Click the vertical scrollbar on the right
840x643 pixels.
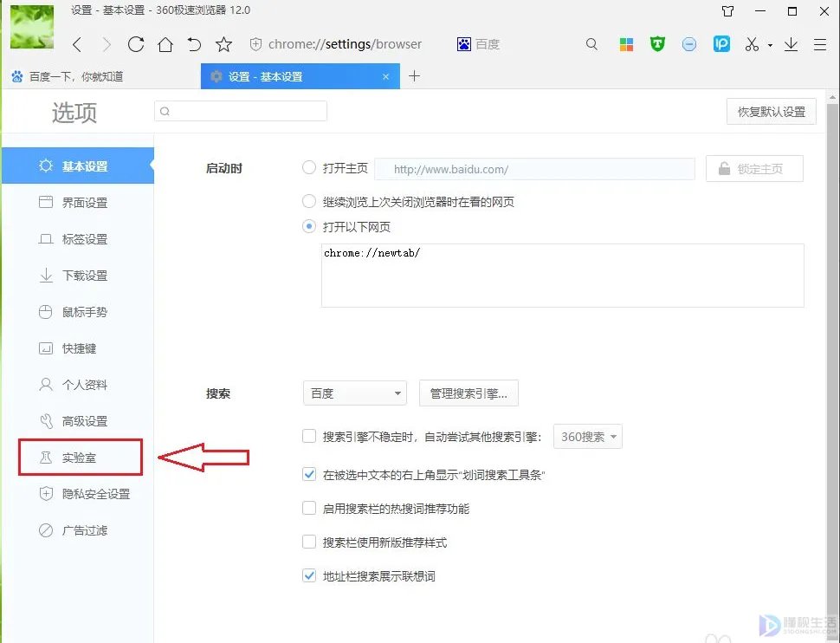[x=832, y=367]
